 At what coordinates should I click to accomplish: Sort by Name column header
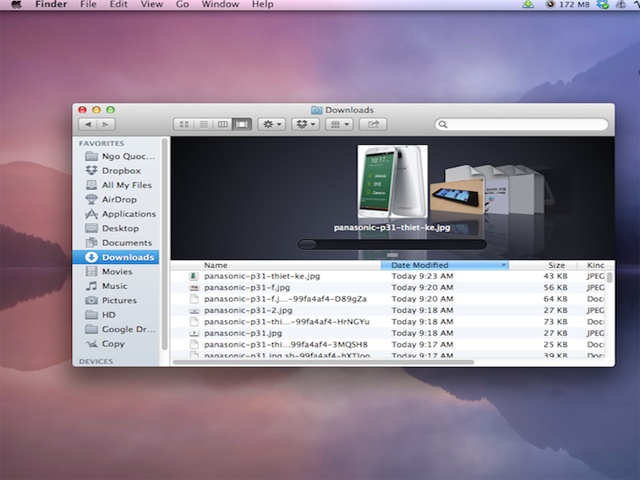click(x=276, y=265)
